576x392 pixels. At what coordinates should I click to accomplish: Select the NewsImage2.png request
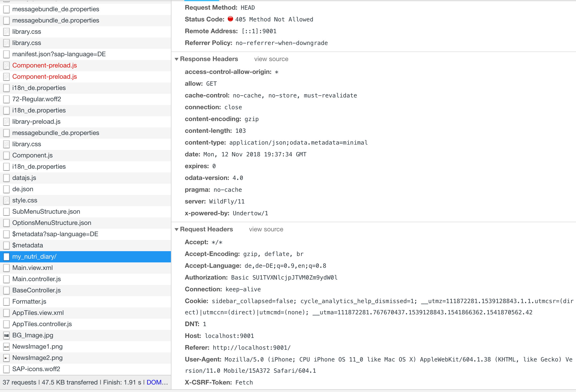pos(85,358)
